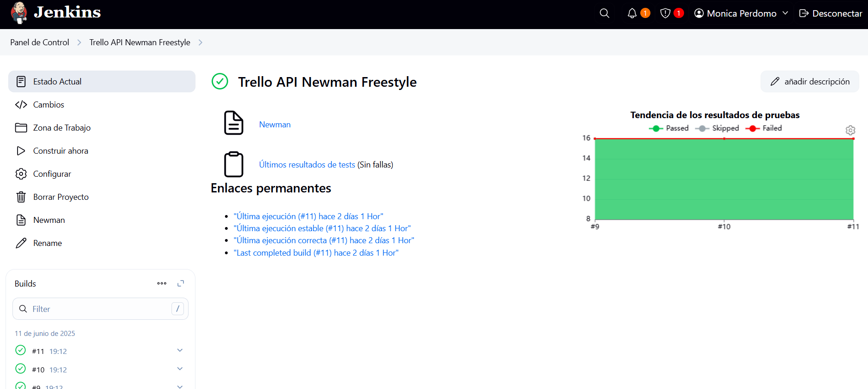Click build #10 success status icon
Image resolution: width=868 pixels, height=389 pixels.
pos(21,368)
